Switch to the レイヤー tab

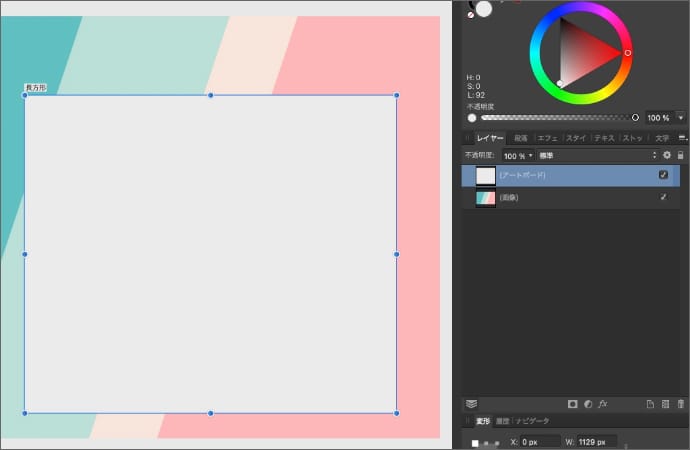[490, 138]
